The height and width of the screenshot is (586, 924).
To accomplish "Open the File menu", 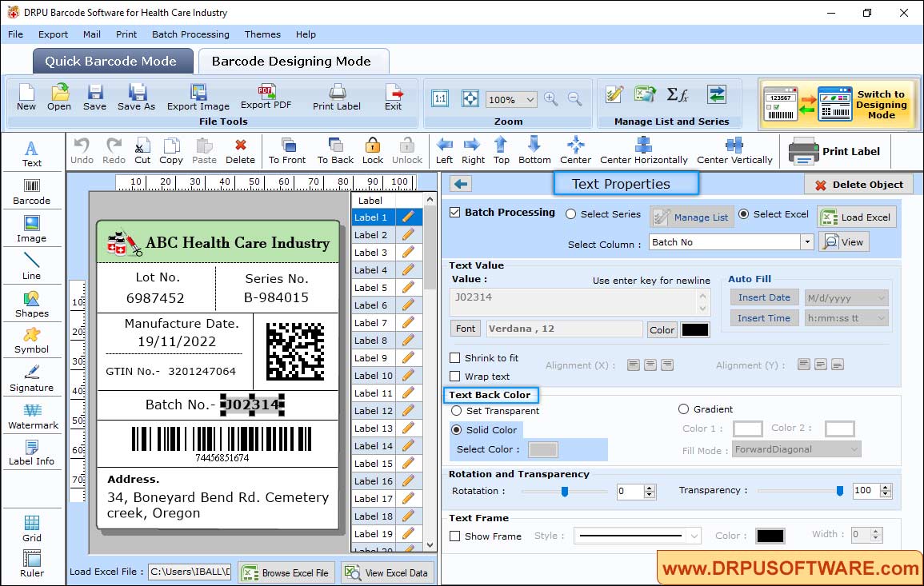I will [16, 34].
